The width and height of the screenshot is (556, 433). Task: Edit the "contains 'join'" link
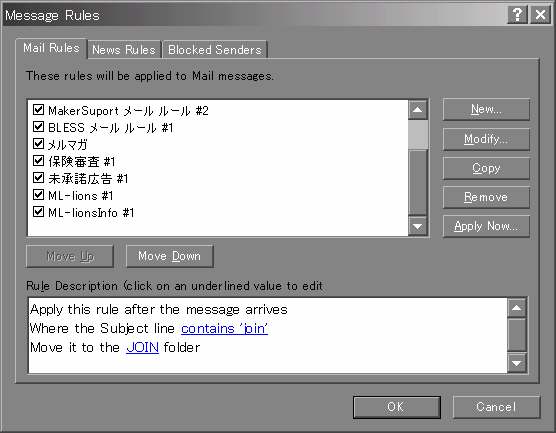pos(224,329)
